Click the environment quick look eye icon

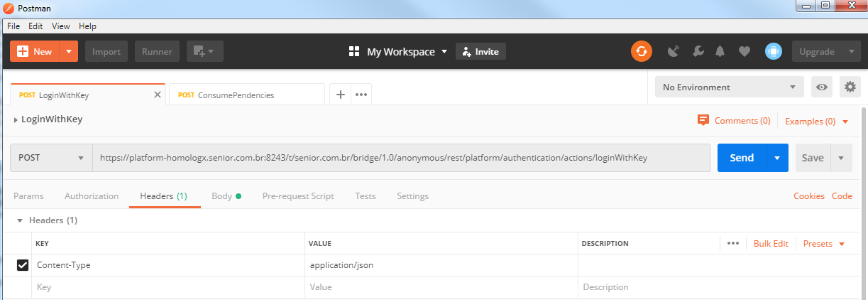tap(822, 87)
